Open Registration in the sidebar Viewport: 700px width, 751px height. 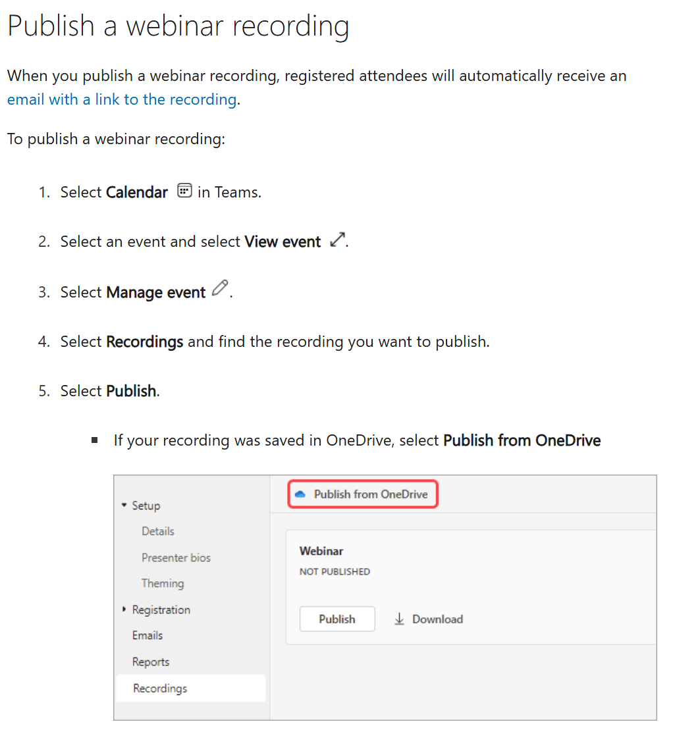point(161,609)
